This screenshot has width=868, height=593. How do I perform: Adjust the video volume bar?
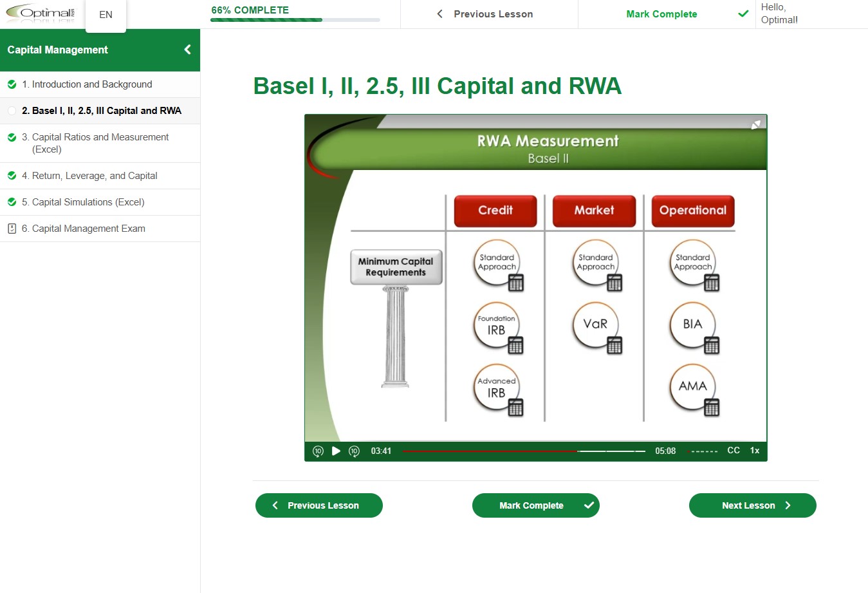[x=704, y=451]
